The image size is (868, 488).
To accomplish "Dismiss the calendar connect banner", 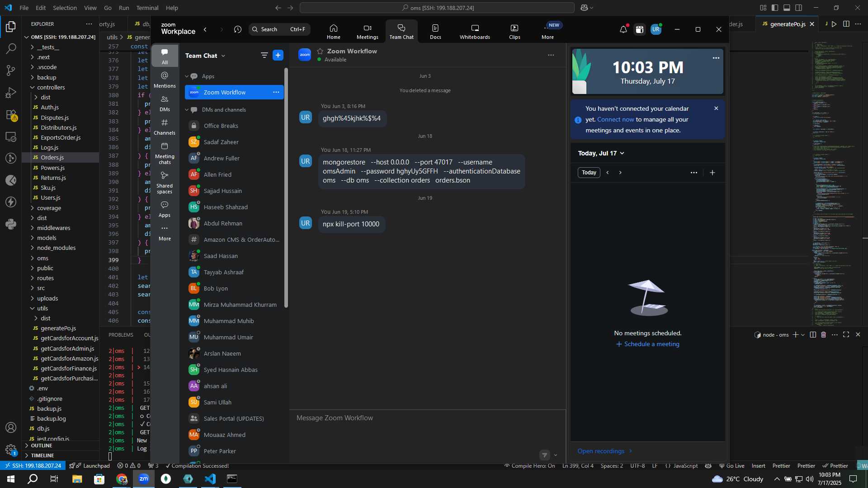I will coord(716,108).
